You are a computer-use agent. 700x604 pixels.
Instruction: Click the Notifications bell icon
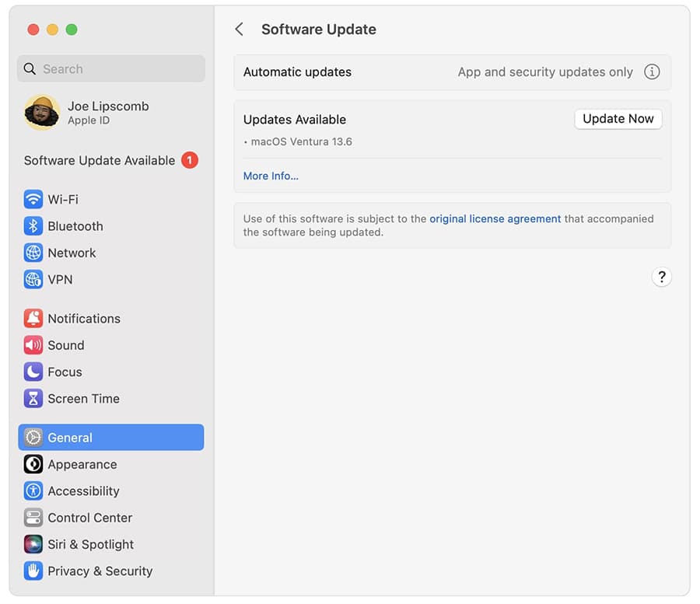33,319
